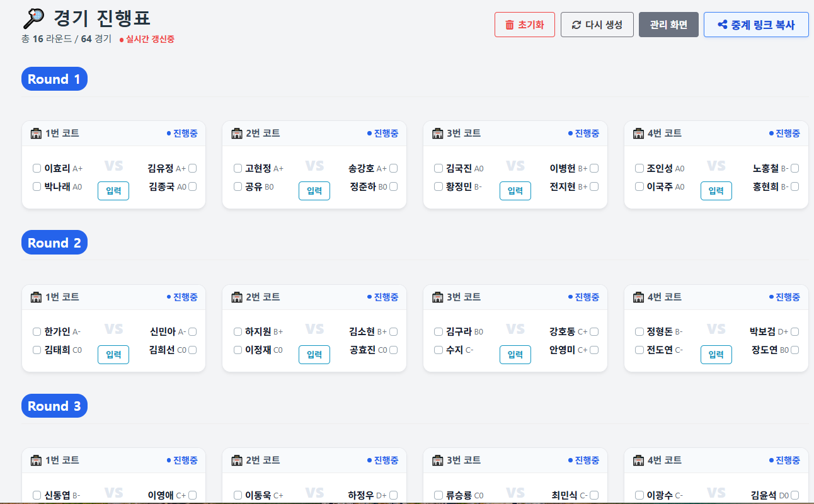Image resolution: width=814 pixels, height=504 pixels.
Task: Click the court icon on Round 1's 1번 코트 card
Action: click(x=36, y=133)
